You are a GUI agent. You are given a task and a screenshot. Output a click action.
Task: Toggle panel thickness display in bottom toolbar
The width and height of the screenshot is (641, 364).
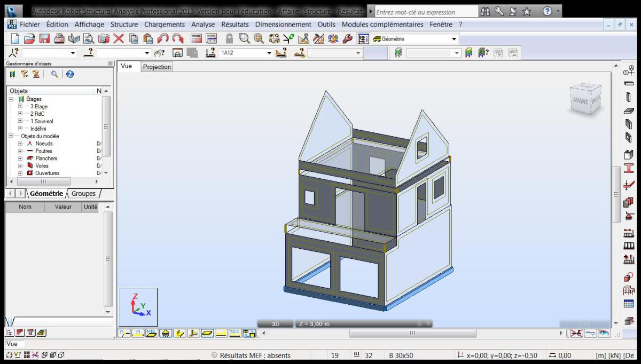[208, 333]
